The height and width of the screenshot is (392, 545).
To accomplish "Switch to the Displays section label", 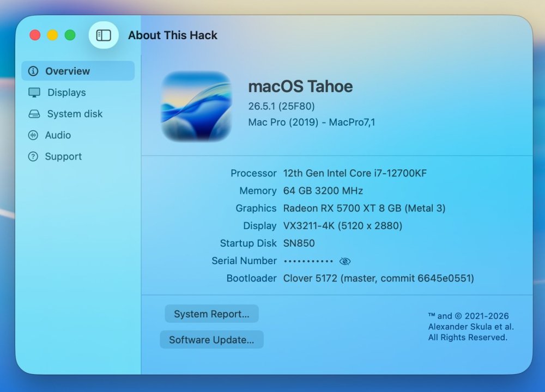I will pos(66,93).
